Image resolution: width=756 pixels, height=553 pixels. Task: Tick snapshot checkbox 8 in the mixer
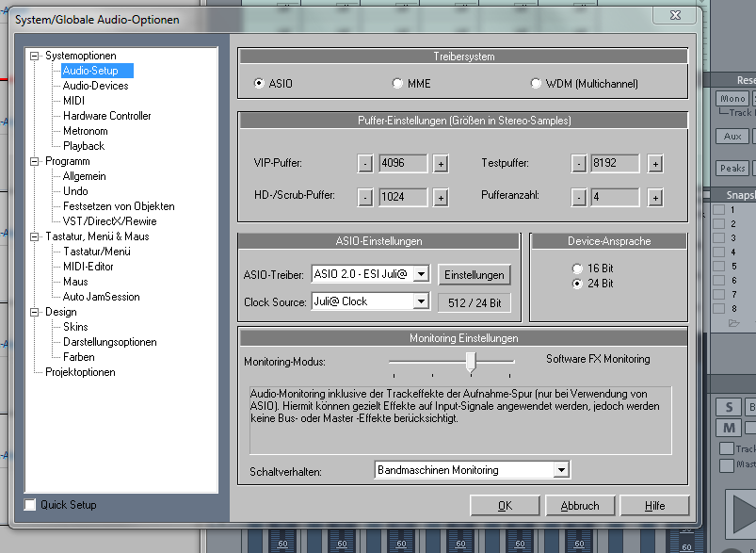point(719,308)
